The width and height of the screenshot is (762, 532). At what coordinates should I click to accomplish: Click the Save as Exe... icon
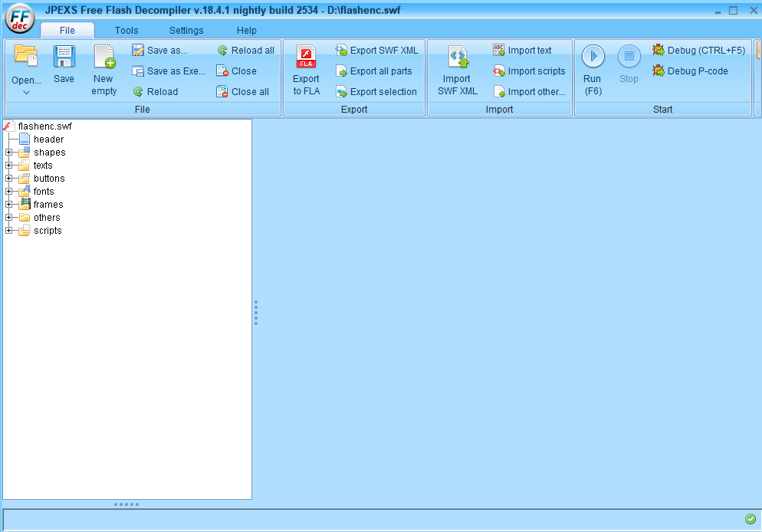click(138, 71)
